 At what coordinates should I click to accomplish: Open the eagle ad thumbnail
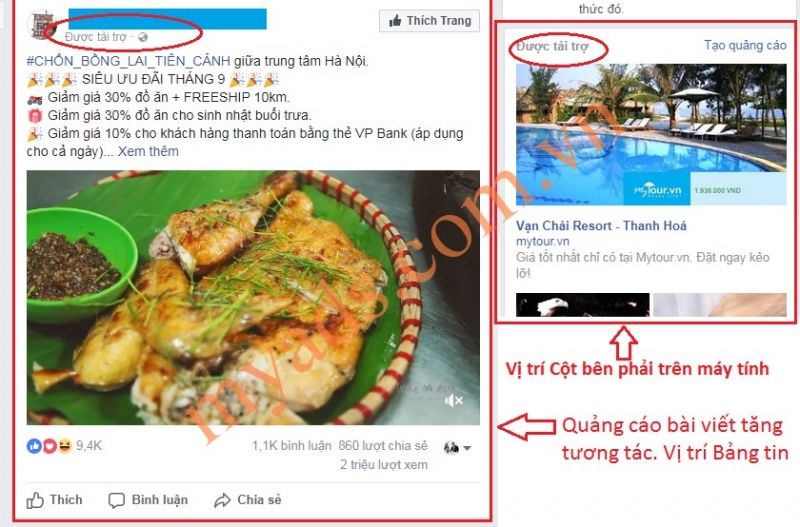[583, 305]
